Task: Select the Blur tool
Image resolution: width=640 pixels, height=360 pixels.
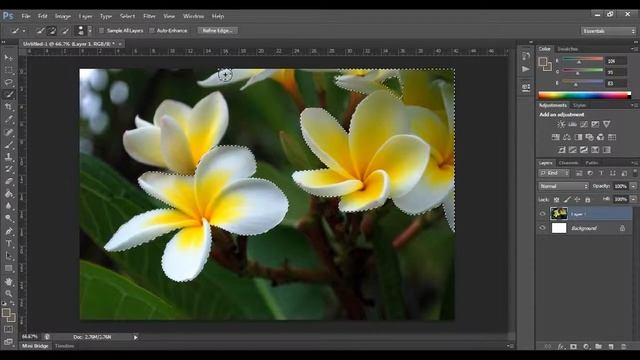Action: coord(8,206)
